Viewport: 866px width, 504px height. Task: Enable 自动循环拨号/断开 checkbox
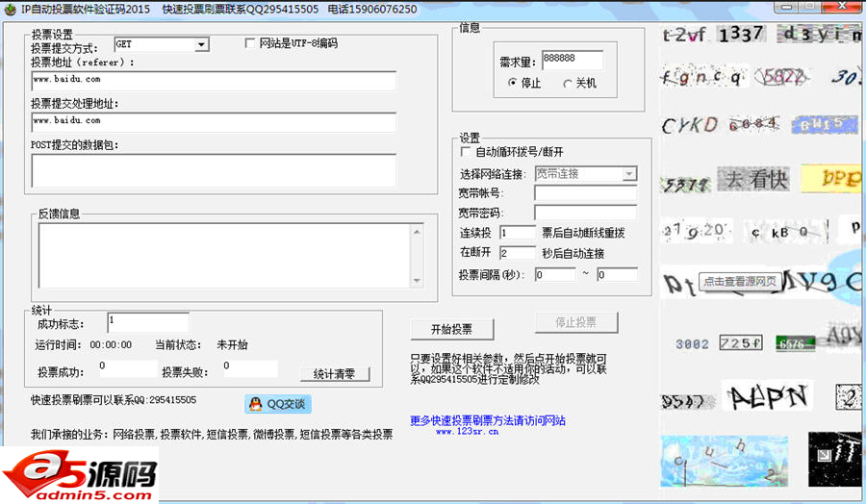466,151
